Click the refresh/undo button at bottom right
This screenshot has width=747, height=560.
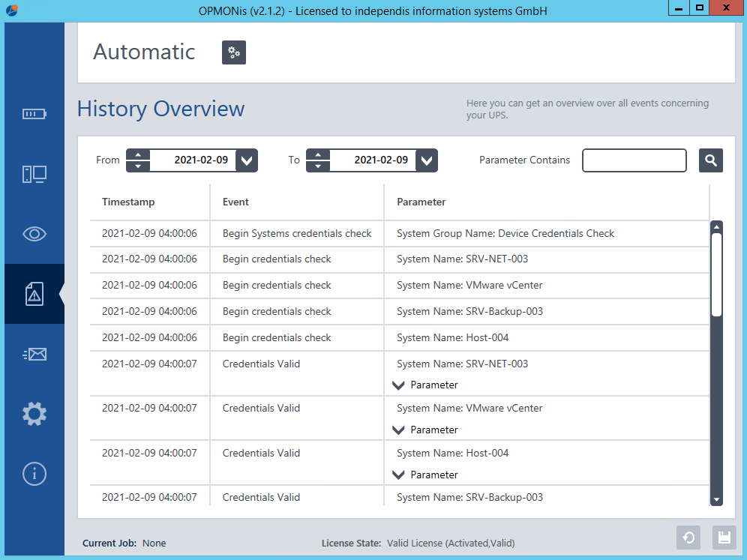pos(688,538)
